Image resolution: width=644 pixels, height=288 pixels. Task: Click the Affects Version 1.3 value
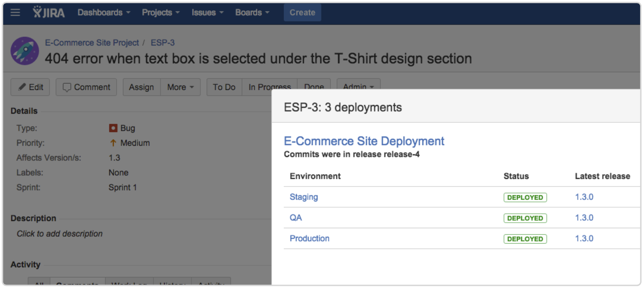(114, 158)
